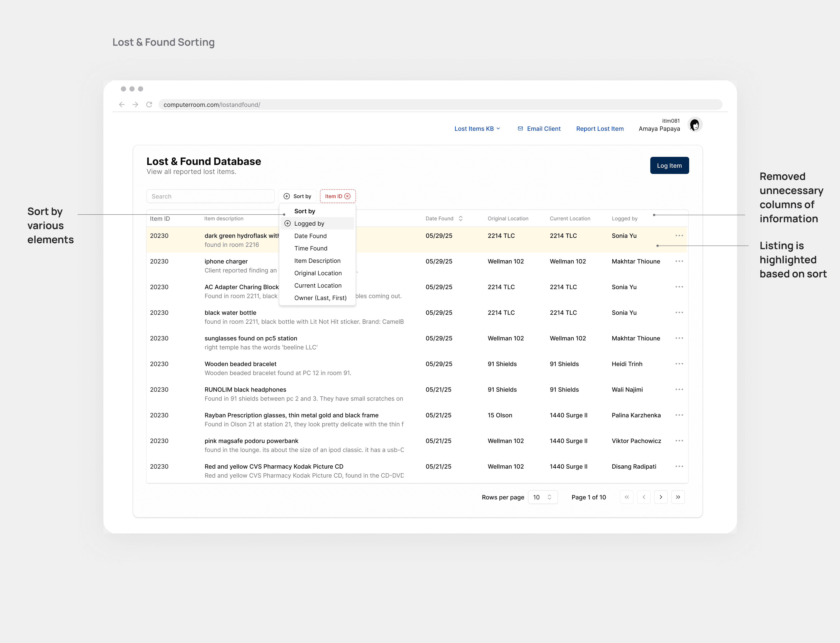Open row actions for iphone charger
840x643 pixels.
click(x=679, y=261)
